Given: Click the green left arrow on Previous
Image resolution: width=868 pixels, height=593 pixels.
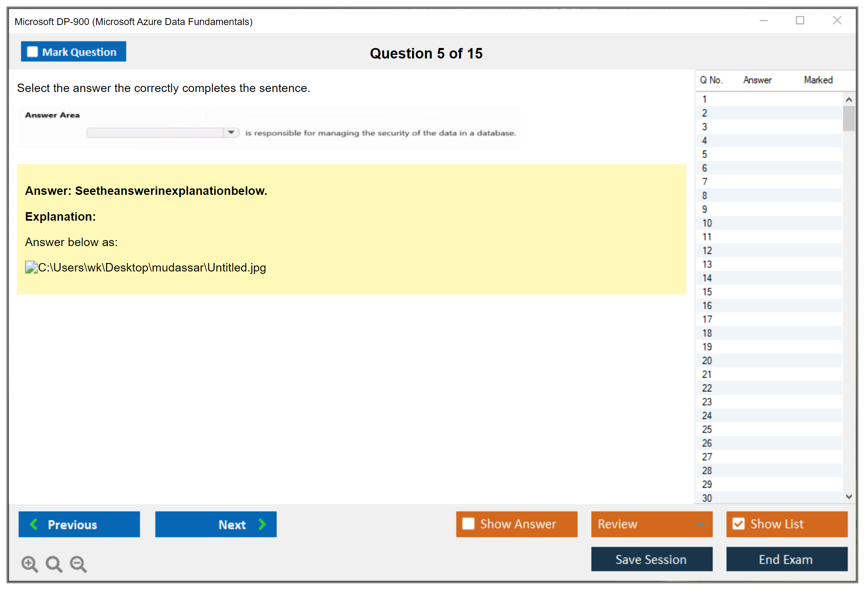Looking at the screenshot, I should pyautogui.click(x=34, y=524).
